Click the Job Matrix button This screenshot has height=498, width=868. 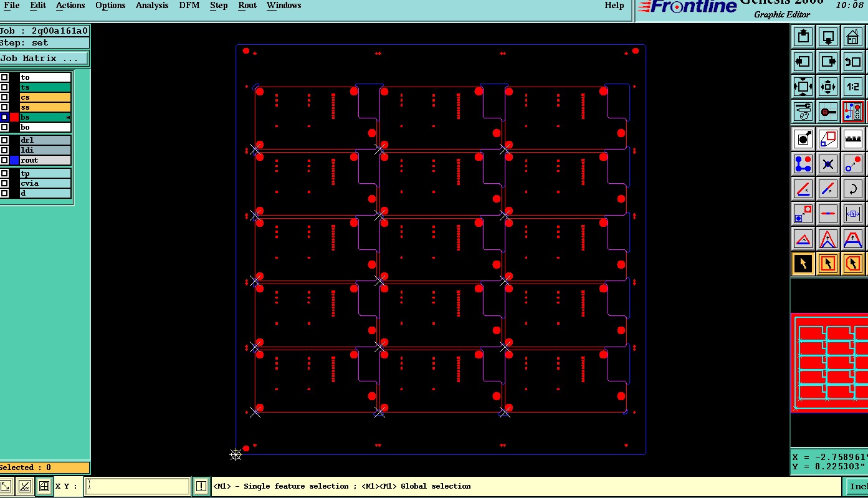[44, 59]
